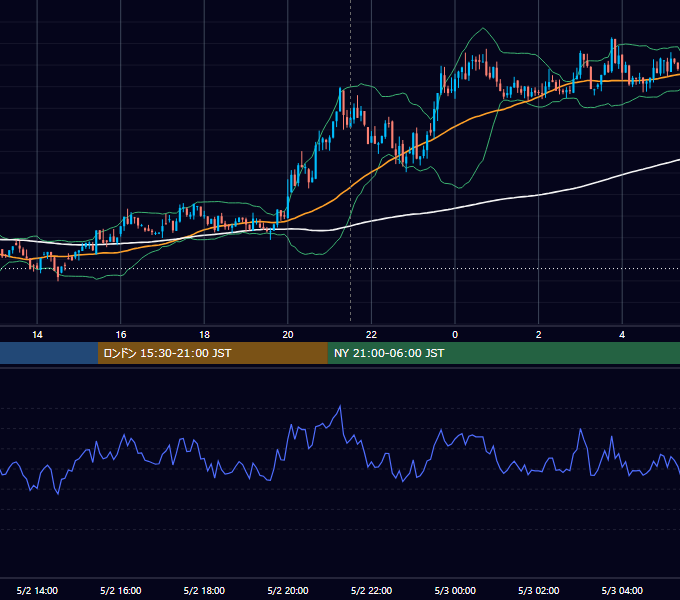This screenshot has height=600, width=680.
Task: Click the '0' hour label on price chart axis
Action: click(x=455, y=335)
